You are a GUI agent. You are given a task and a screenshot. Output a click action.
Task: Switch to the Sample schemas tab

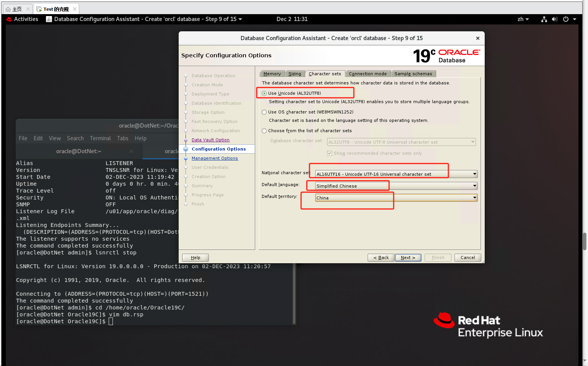tap(413, 74)
